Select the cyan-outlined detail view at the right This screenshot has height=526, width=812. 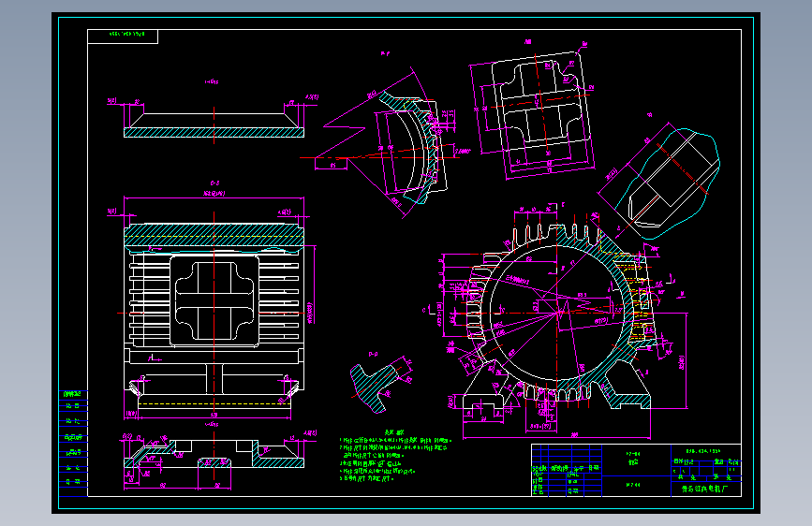click(668, 182)
